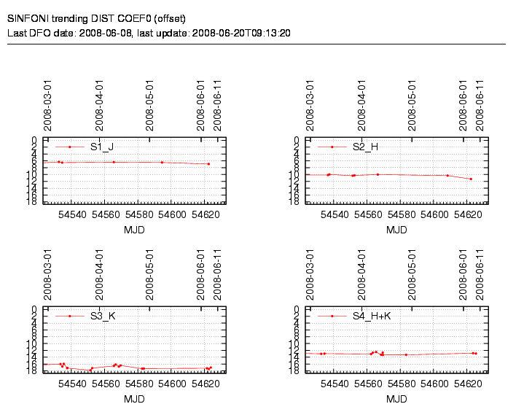
Task: Click the last data point in S1_J plot
Action: coord(208,164)
